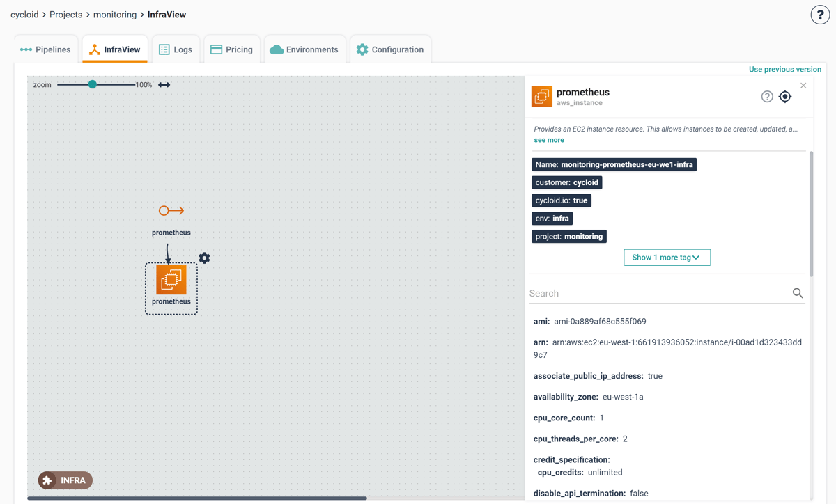Click the locate target icon in prometheus panel
Screen dimensions: 836x504
(x=785, y=96)
